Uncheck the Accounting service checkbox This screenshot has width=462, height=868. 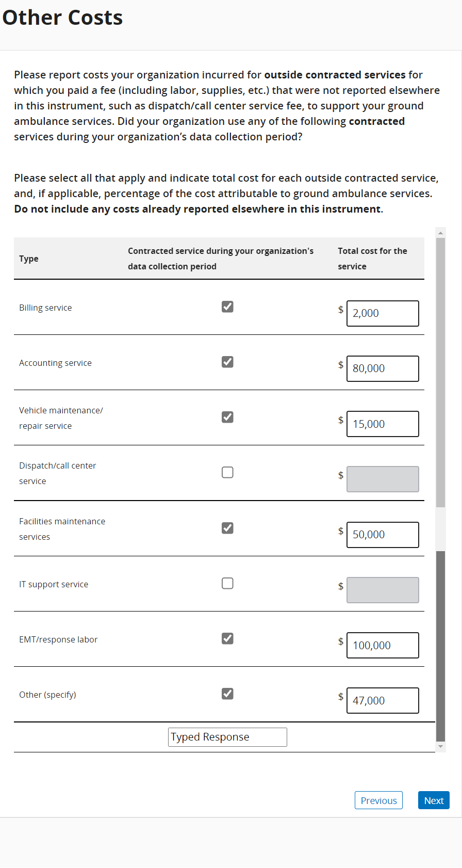click(x=227, y=362)
